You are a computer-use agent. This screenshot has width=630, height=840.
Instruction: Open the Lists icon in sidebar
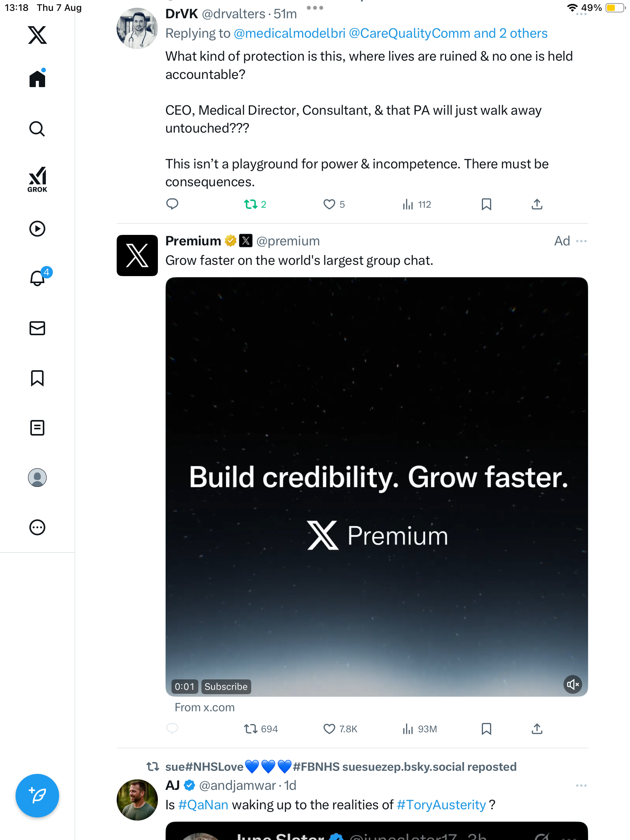click(37, 428)
